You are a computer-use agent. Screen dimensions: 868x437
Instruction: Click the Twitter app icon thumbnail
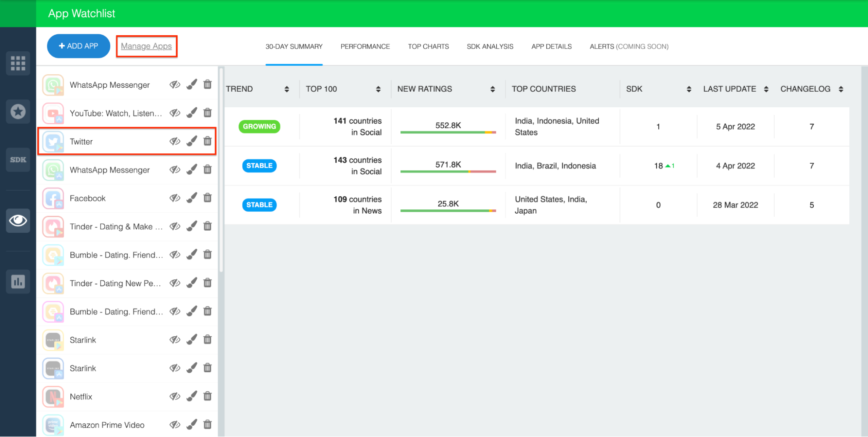click(x=53, y=142)
